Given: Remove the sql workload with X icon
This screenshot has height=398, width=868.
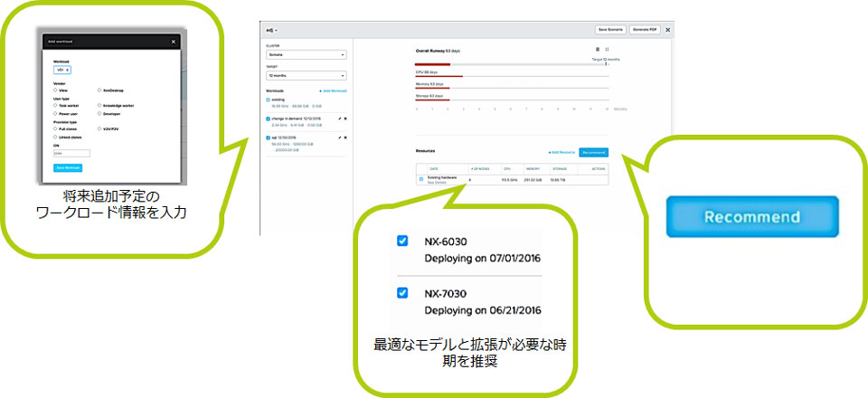Looking at the screenshot, I should 345,137.
